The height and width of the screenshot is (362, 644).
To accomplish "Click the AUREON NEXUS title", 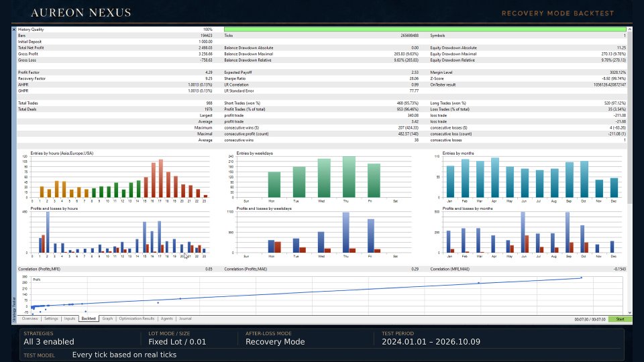I will click(81, 13).
